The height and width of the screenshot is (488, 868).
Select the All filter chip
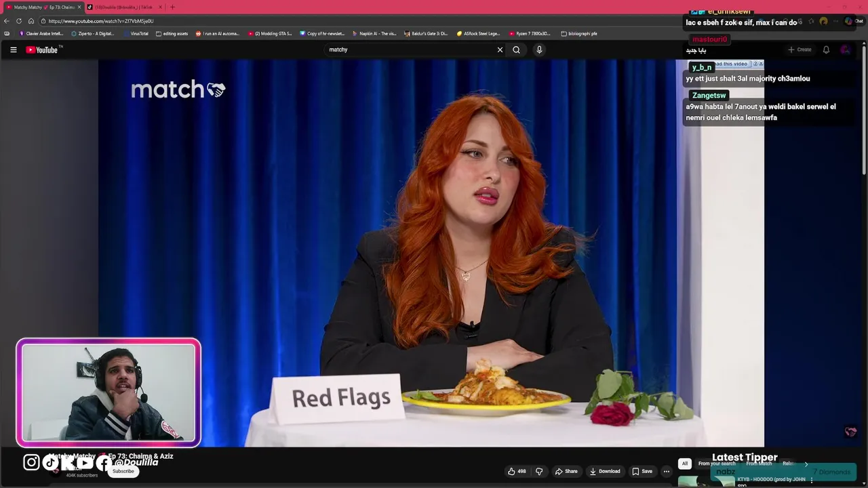click(685, 464)
